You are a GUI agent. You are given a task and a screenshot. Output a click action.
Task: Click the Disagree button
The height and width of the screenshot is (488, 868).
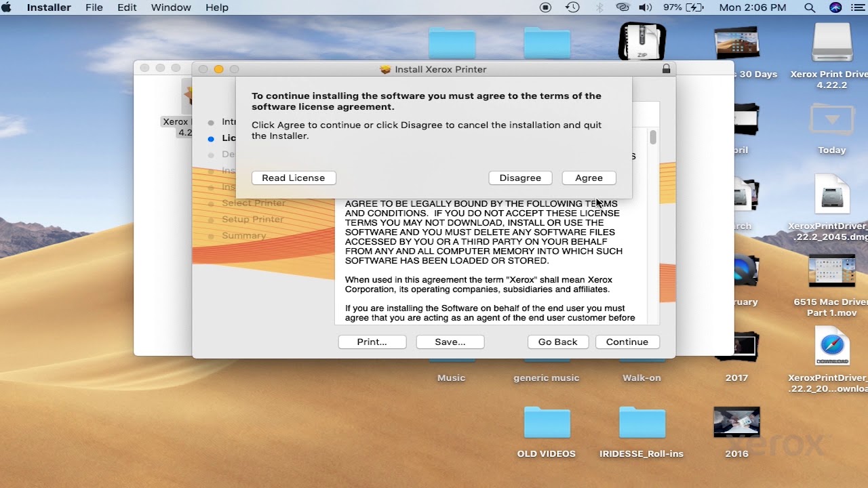(520, 178)
